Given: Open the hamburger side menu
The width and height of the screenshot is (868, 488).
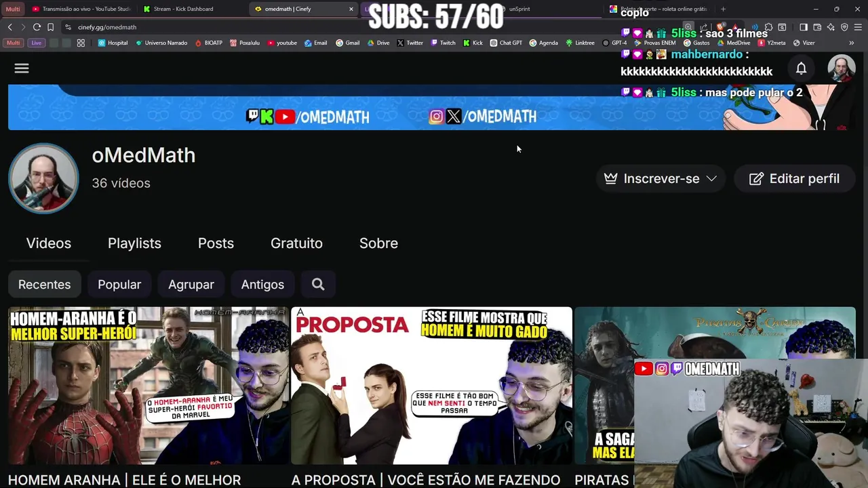Looking at the screenshot, I should point(22,68).
